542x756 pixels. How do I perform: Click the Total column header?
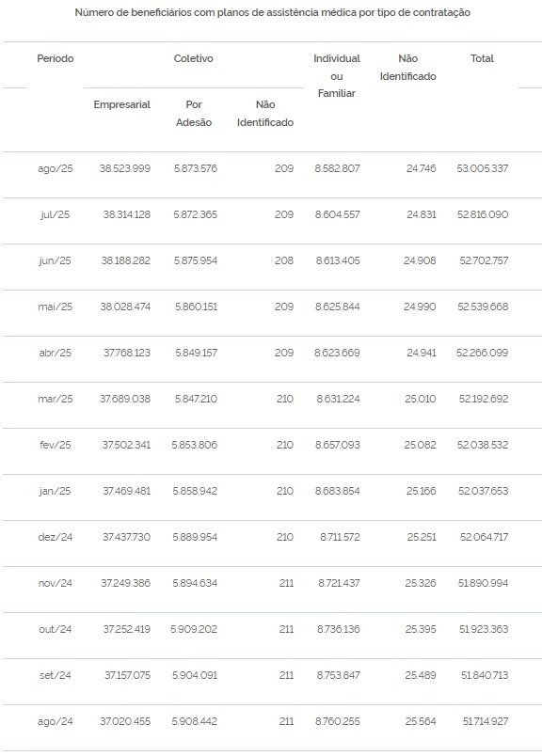(482, 59)
